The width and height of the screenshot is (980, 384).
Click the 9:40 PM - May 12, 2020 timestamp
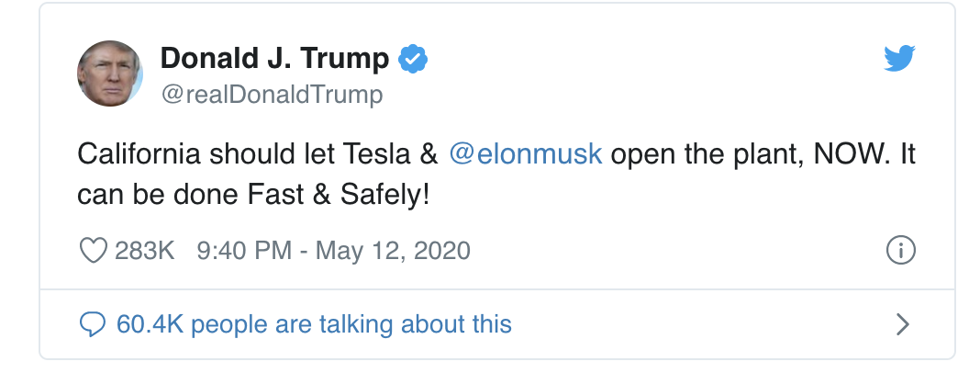pos(333,250)
